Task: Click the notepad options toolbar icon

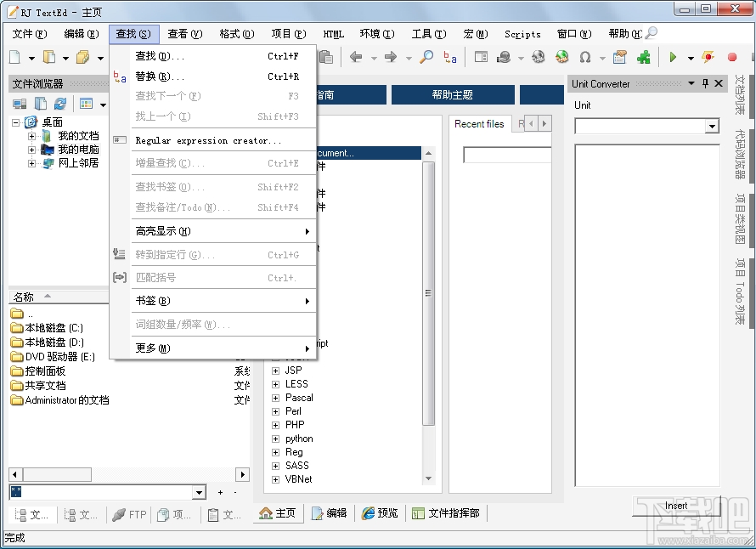Action: [x=620, y=58]
